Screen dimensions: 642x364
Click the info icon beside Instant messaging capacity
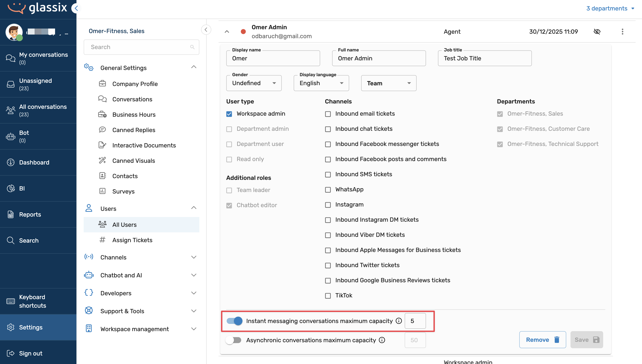(399, 321)
